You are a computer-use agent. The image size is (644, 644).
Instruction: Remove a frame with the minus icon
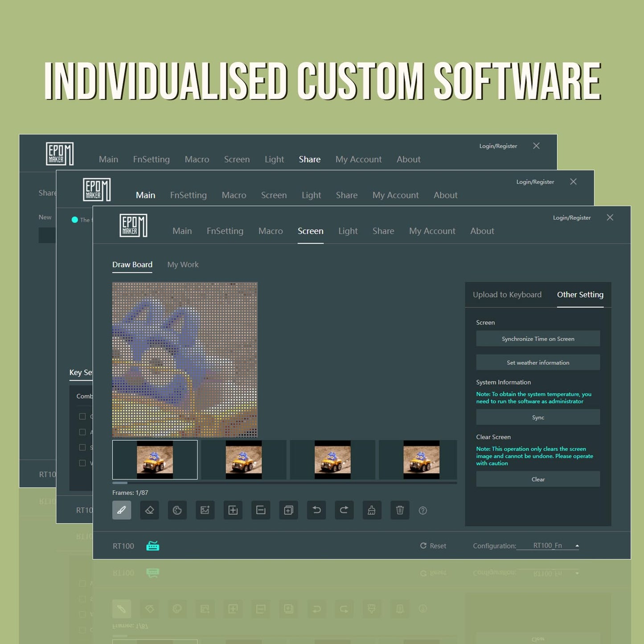point(261,510)
